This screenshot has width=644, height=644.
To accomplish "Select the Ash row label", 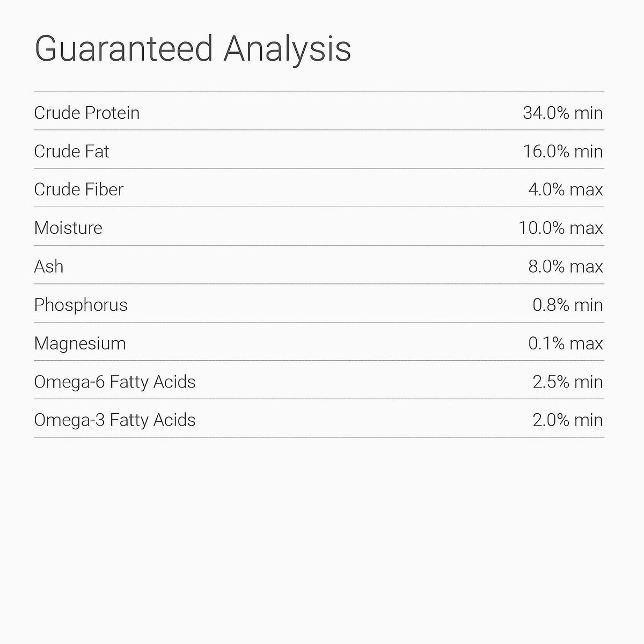I will click(x=48, y=267).
